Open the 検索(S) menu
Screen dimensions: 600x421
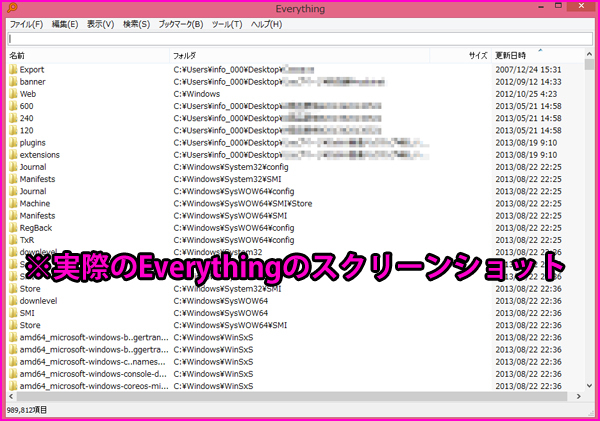[136, 24]
